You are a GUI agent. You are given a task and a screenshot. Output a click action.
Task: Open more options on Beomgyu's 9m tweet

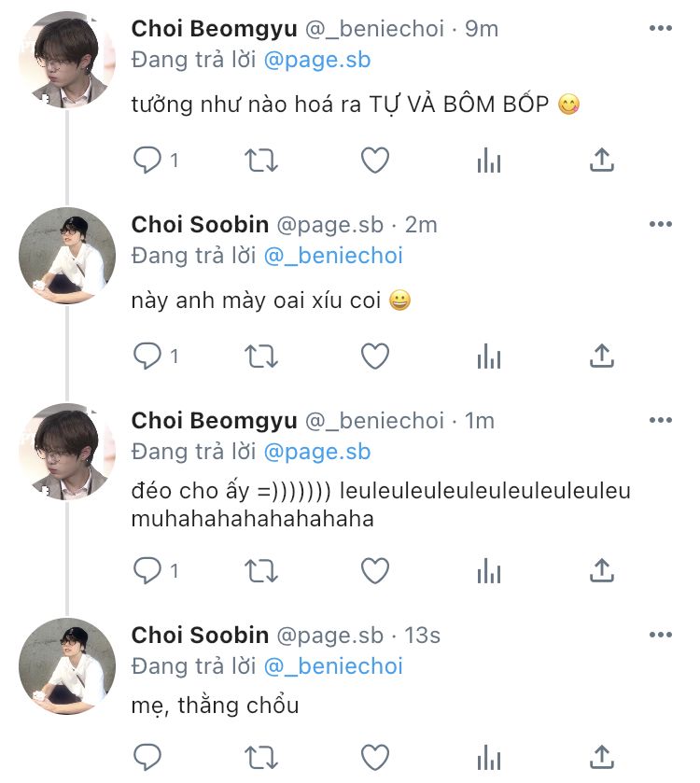[660, 29]
